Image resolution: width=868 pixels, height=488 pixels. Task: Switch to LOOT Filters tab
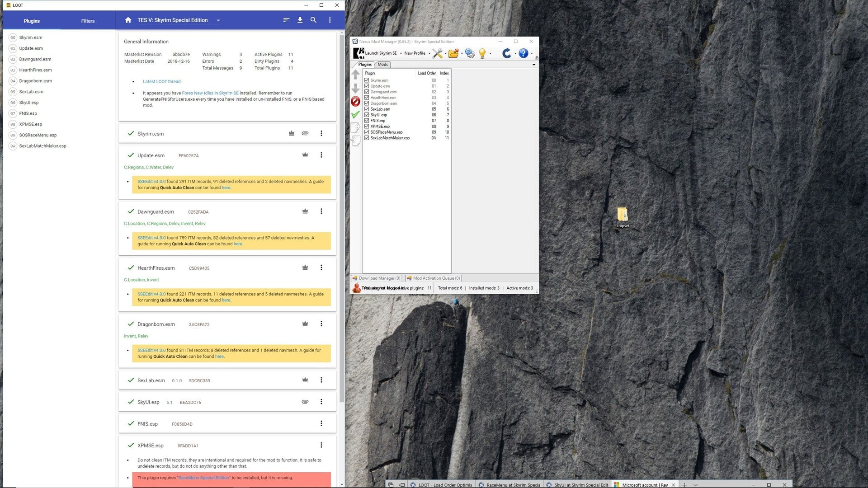pyautogui.click(x=88, y=21)
